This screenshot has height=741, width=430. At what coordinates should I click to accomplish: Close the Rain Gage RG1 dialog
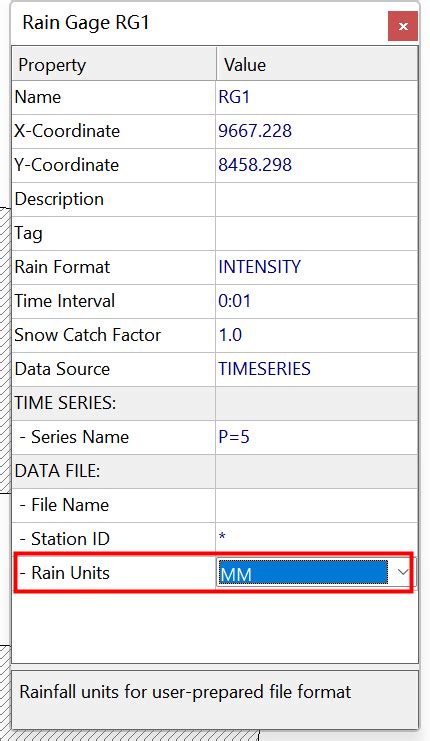[403, 26]
